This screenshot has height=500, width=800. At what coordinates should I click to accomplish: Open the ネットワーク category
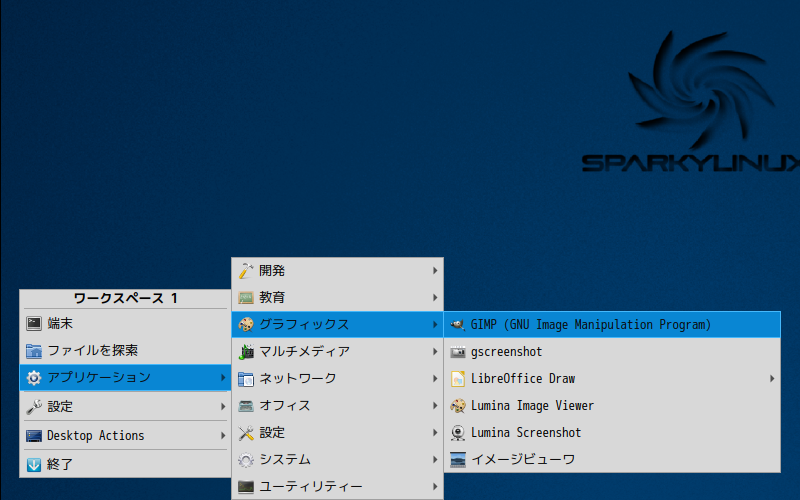tap(337, 379)
